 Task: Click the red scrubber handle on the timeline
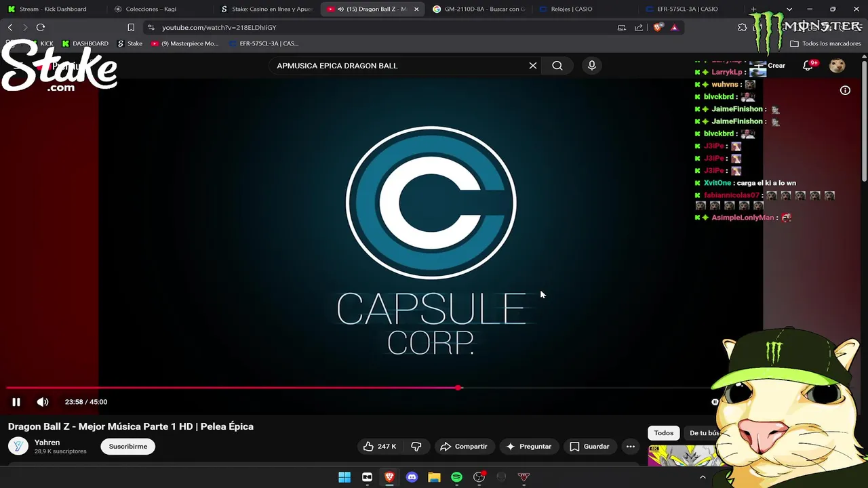[459, 388]
